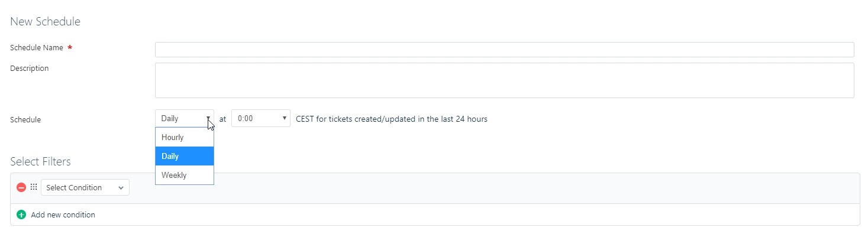Remove the condition with red minus icon
The width and height of the screenshot is (868, 234).
pyautogui.click(x=21, y=187)
